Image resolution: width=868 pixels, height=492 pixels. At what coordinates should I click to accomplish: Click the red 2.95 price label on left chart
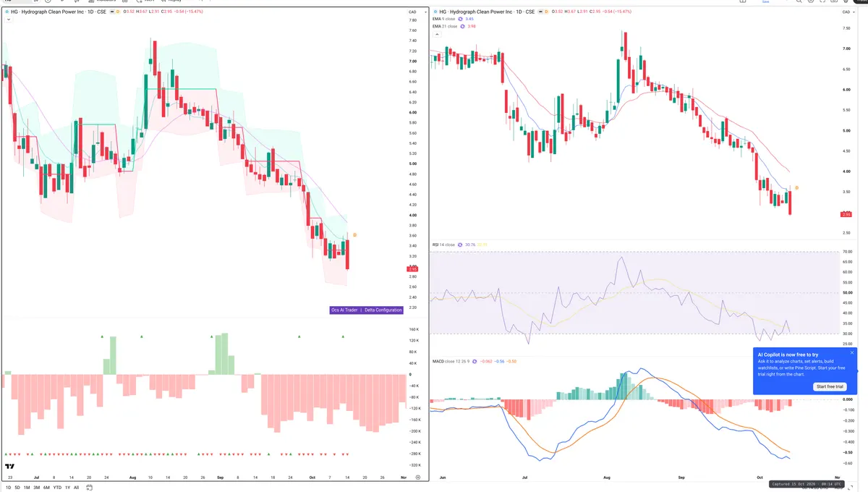click(413, 269)
